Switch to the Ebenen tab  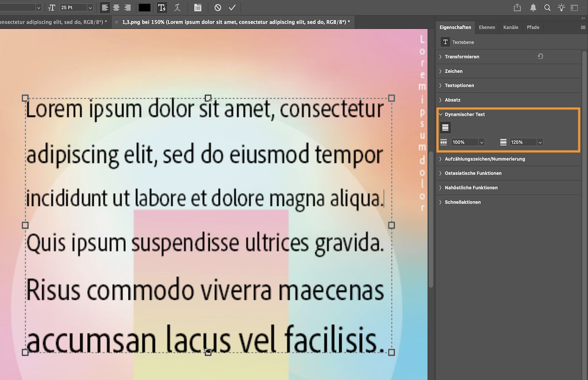click(487, 27)
